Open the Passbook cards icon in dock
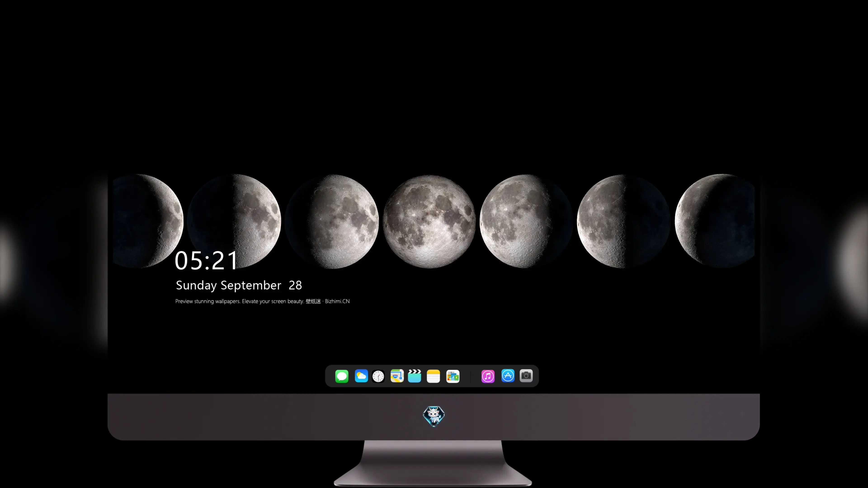The image size is (868, 488). click(453, 376)
